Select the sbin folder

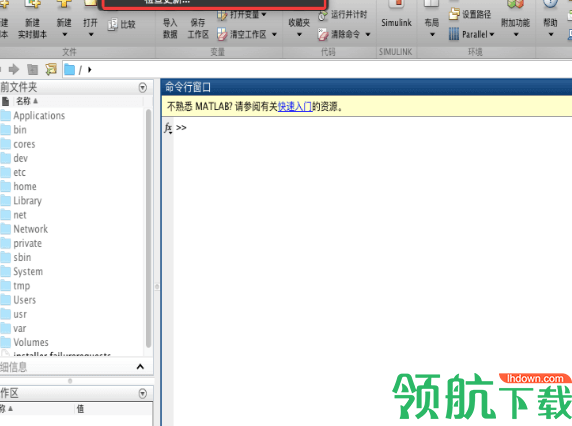click(22, 257)
